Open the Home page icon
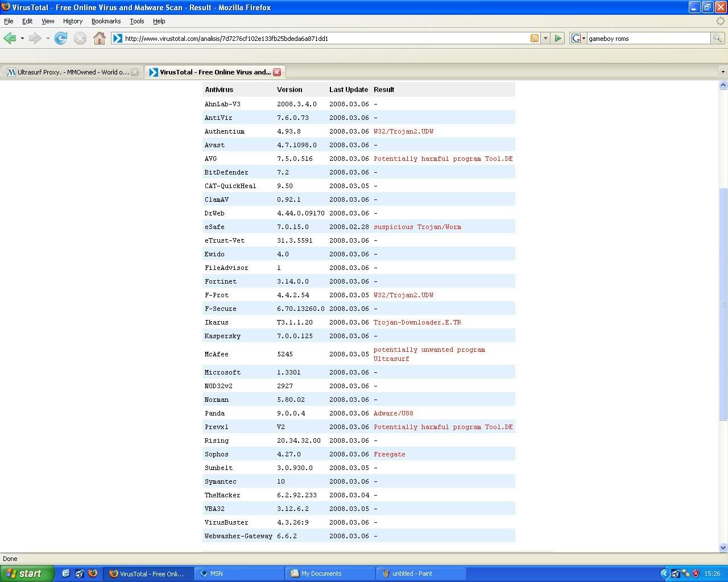This screenshot has width=728, height=582. [100, 38]
